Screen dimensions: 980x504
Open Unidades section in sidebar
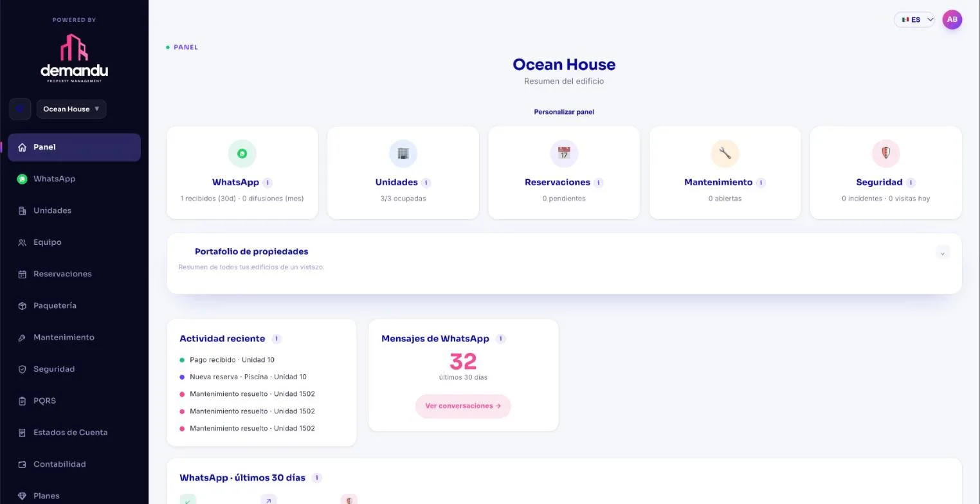[x=74, y=211]
